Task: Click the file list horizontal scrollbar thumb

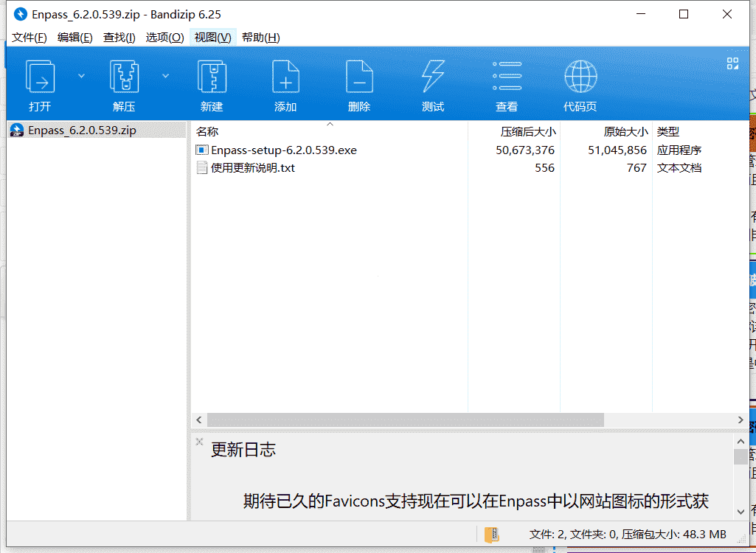Action: pyautogui.click(x=406, y=420)
